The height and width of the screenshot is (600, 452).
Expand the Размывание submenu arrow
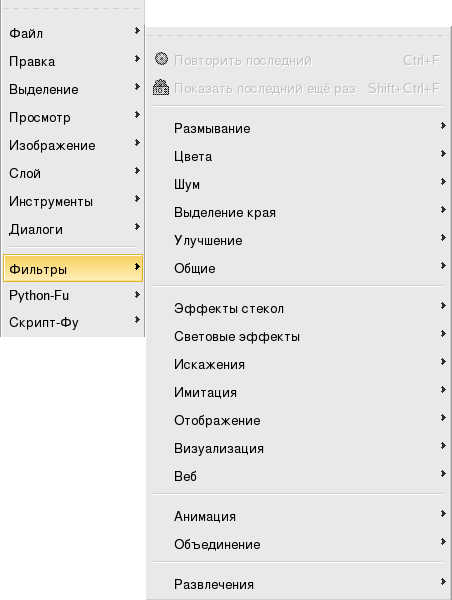[x=443, y=126]
